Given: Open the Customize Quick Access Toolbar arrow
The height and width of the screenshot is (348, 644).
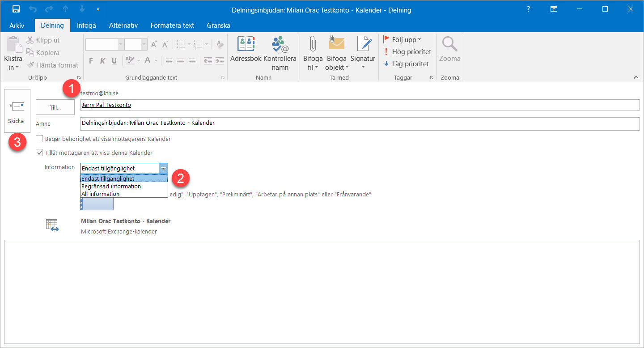Looking at the screenshot, I should pos(98,9).
